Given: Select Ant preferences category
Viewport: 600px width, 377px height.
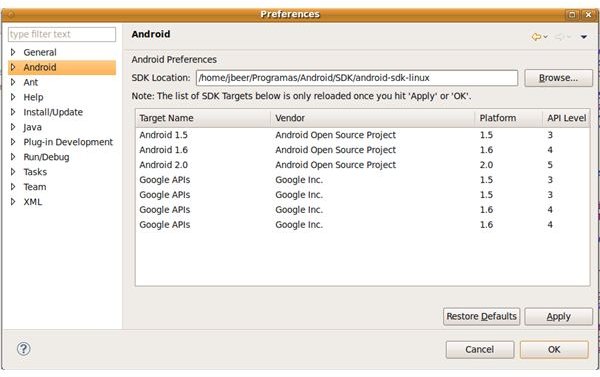Looking at the screenshot, I should [31, 82].
